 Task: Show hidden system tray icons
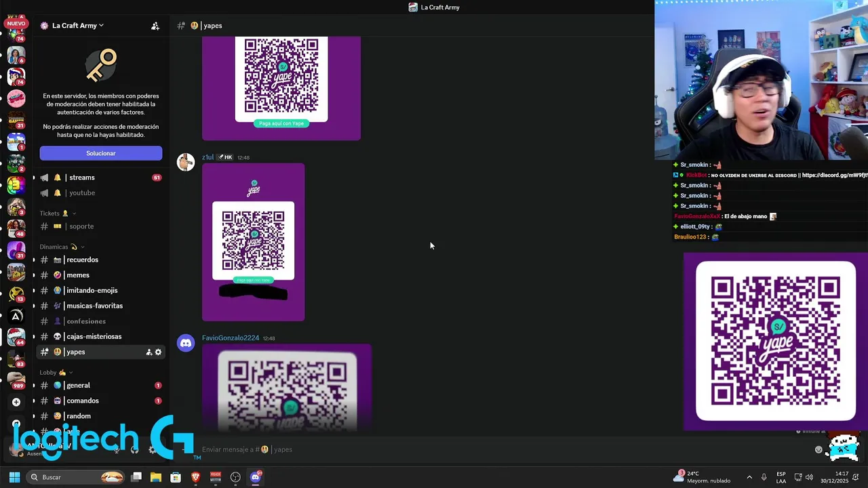pyautogui.click(x=749, y=477)
